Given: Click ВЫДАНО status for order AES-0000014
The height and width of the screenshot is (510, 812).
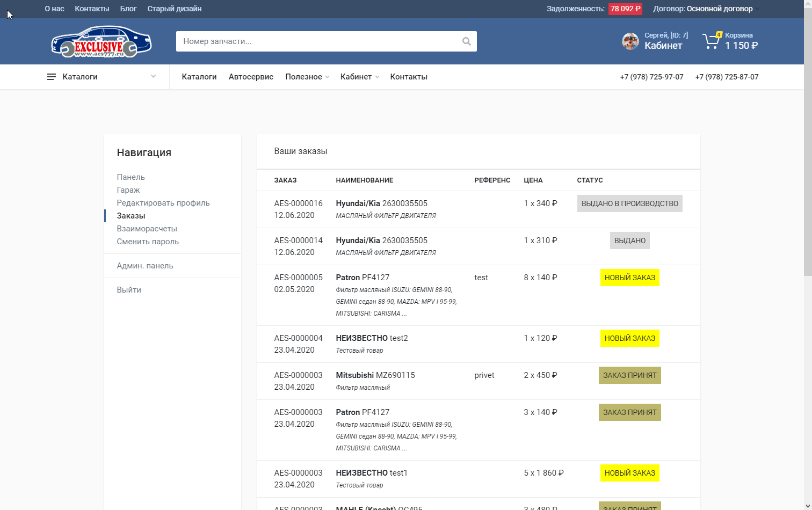Looking at the screenshot, I should pos(629,241).
